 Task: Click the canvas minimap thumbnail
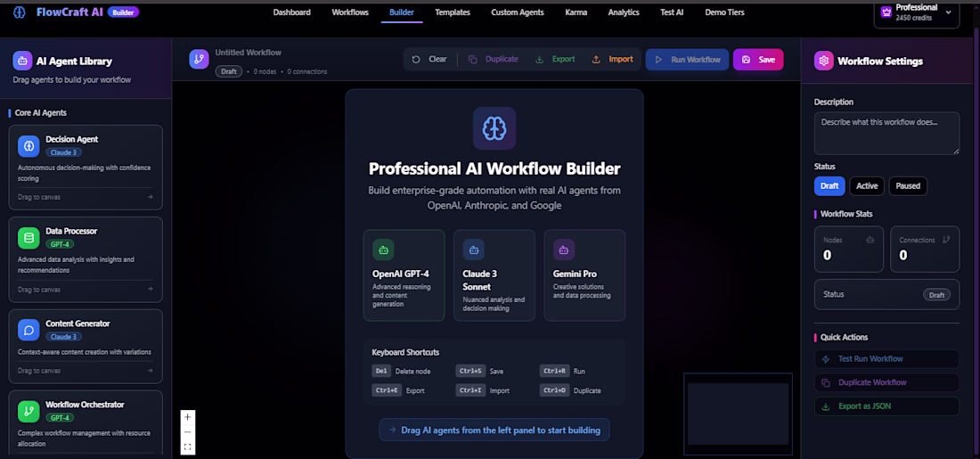click(739, 414)
